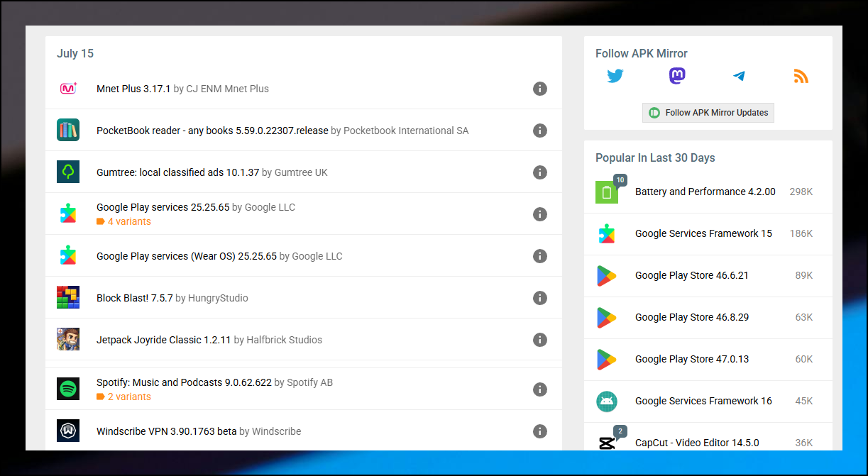The image size is (868, 476).
Task: Open Spotify: Music and Podcasts 9.0.62.622
Action: point(184,382)
